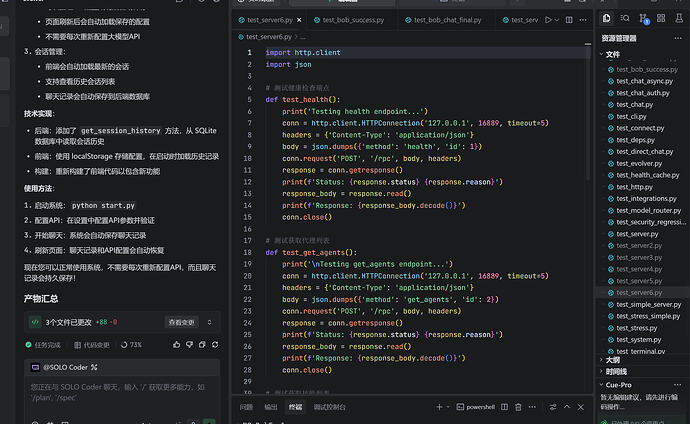Image resolution: width=690 pixels, height=424 pixels.
Task: Click the 任务完成 status label
Action: pyautogui.click(x=43, y=345)
